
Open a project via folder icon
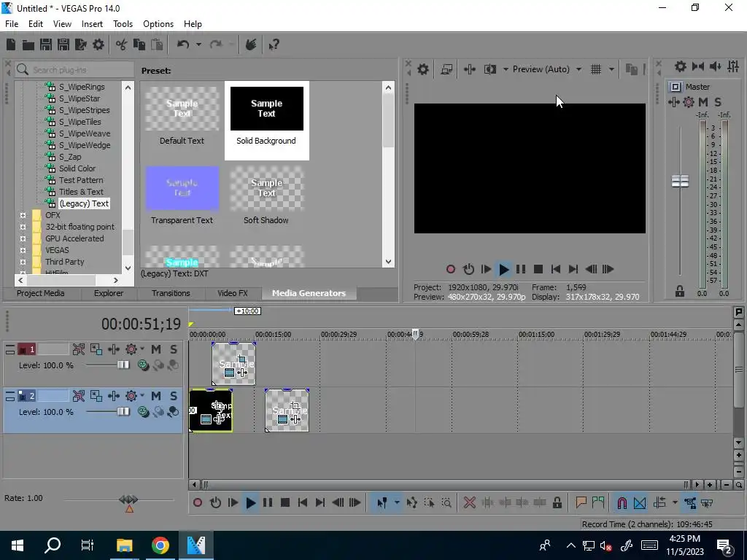[x=28, y=44]
